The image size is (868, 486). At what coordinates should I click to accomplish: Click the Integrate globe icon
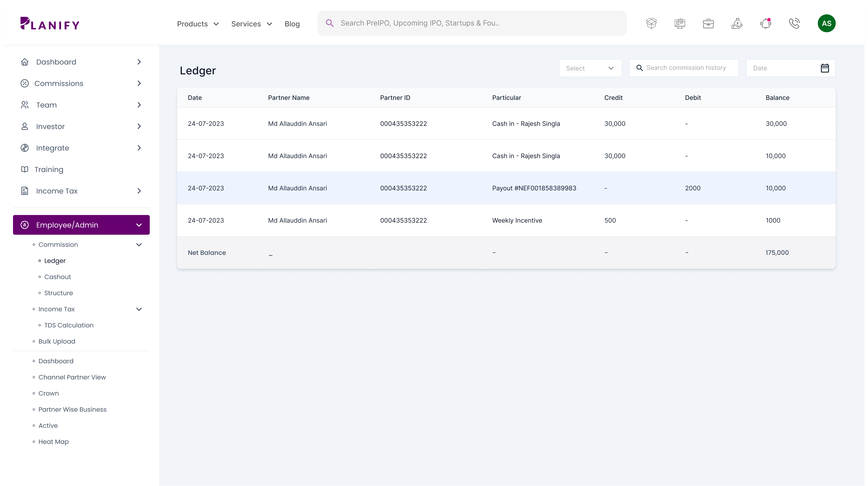click(25, 148)
